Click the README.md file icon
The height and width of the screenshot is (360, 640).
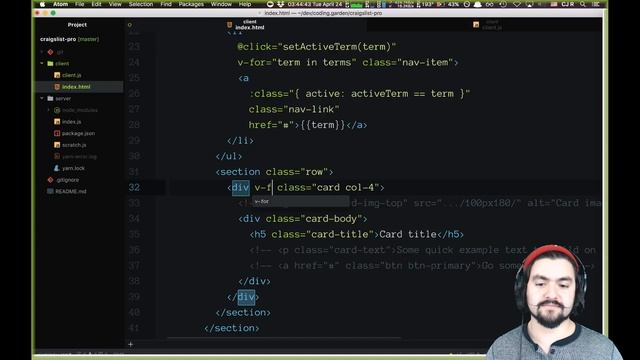pyautogui.click(x=50, y=191)
